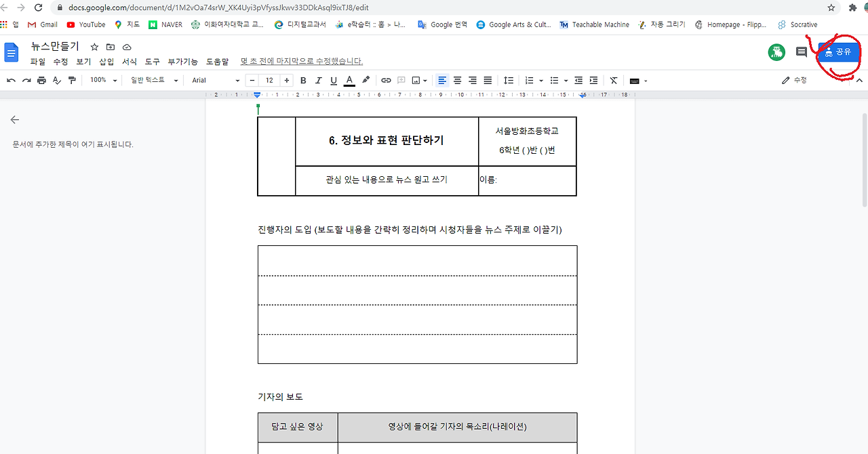The height and width of the screenshot is (454, 868).
Task: Open the 서식 menu
Action: click(x=130, y=62)
